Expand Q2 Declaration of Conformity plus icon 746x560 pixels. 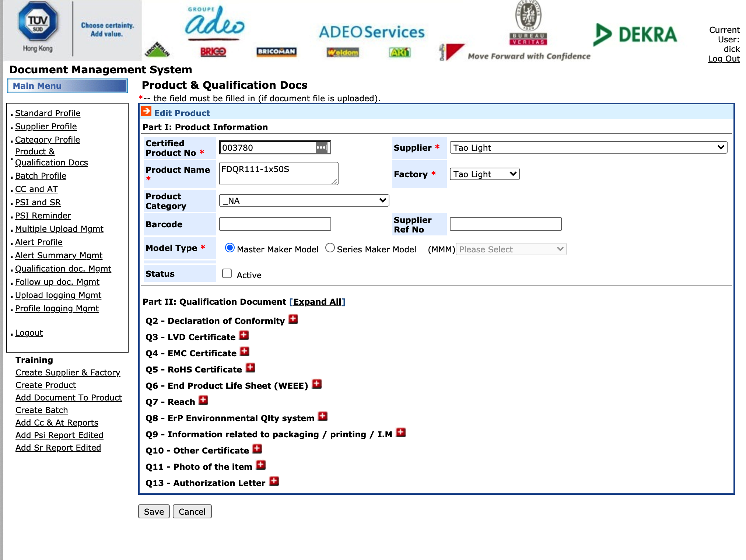(293, 319)
